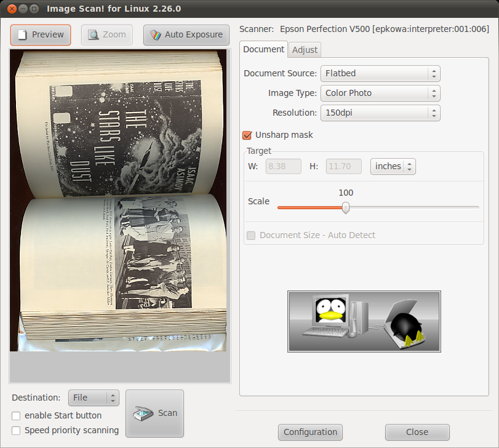Screen dimensions: 499x448
Task: Enable Speed priority scanning checkbox
Action: pos(16,431)
